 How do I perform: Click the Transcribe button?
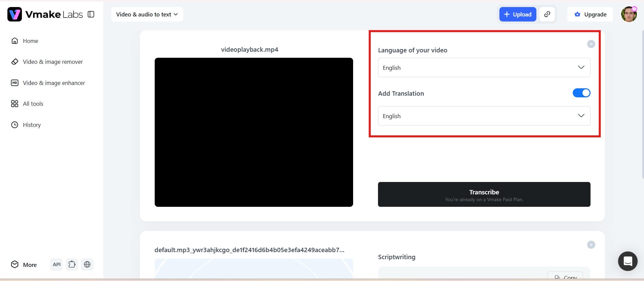tap(484, 194)
